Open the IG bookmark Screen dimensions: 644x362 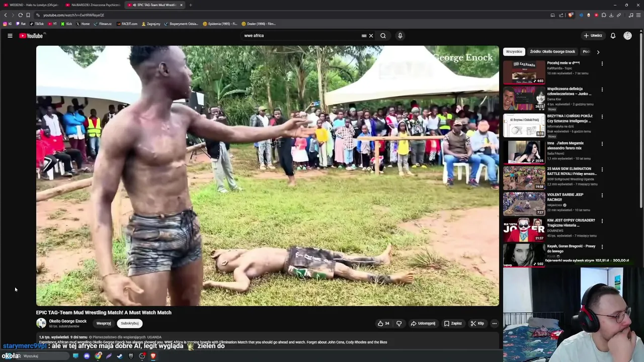click(x=7, y=24)
